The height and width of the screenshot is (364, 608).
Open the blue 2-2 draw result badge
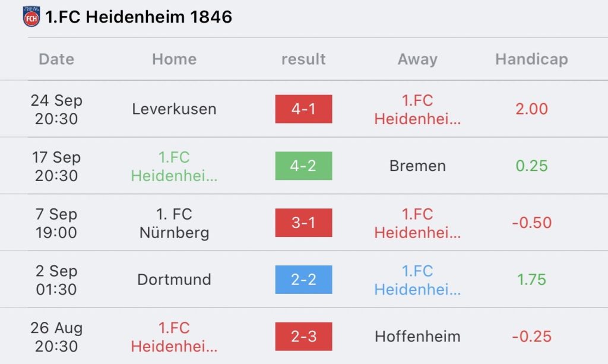coord(303,280)
